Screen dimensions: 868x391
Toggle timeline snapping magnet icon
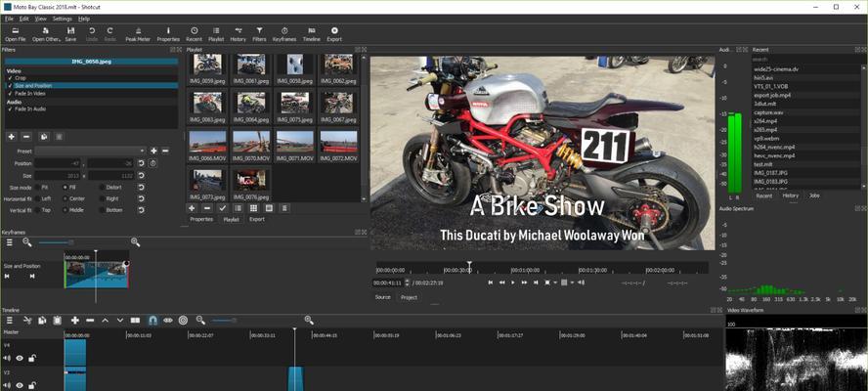(x=152, y=321)
